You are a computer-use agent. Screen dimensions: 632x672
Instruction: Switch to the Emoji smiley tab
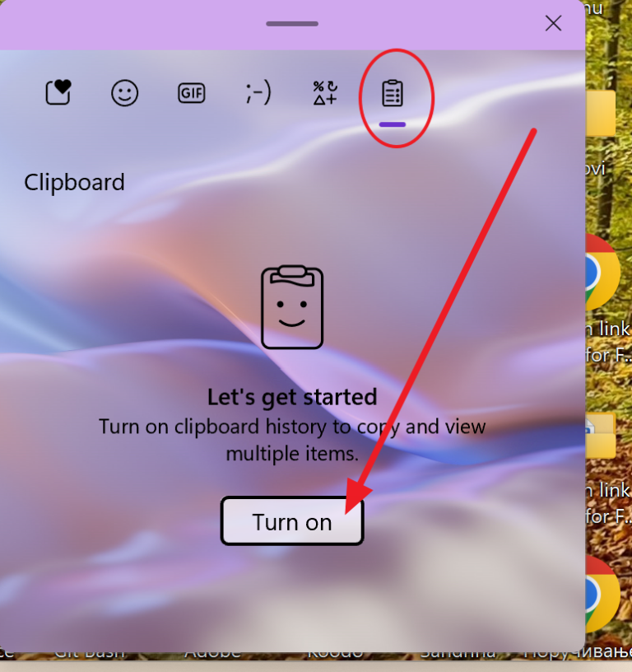(x=124, y=92)
